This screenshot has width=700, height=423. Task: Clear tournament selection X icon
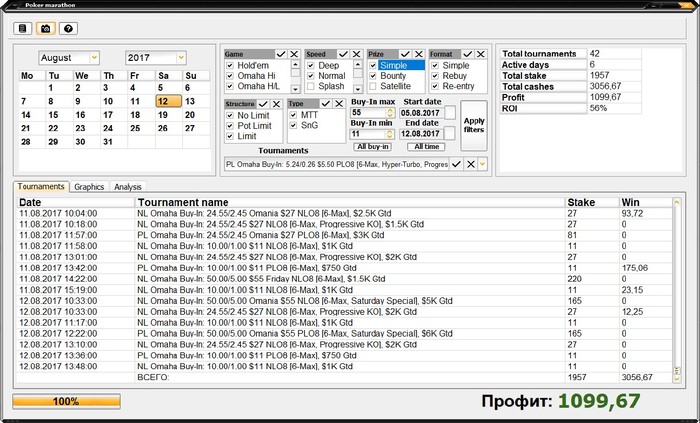pos(471,164)
